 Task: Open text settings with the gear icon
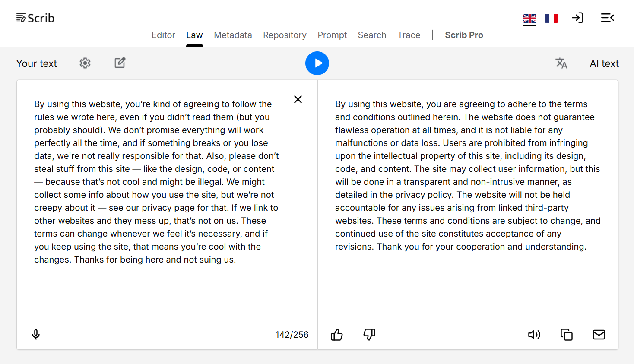tap(85, 63)
